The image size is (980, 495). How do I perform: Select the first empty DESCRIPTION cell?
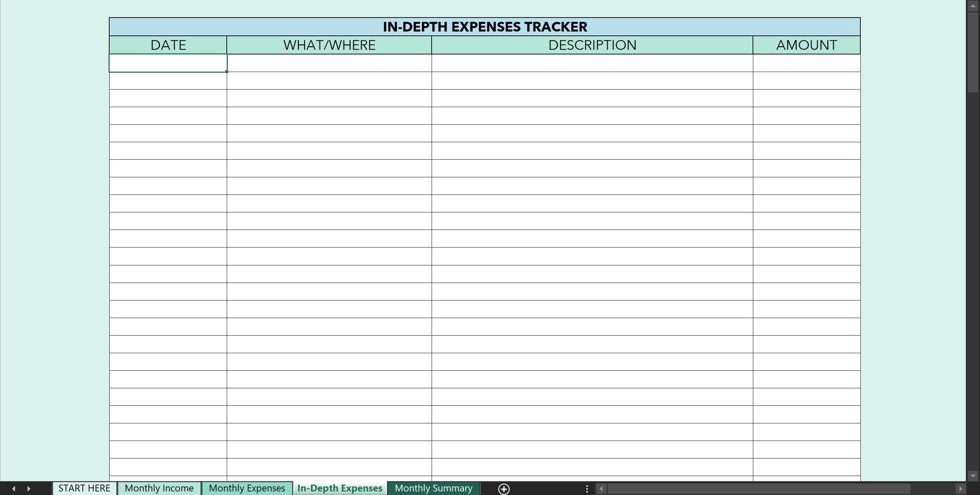592,63
